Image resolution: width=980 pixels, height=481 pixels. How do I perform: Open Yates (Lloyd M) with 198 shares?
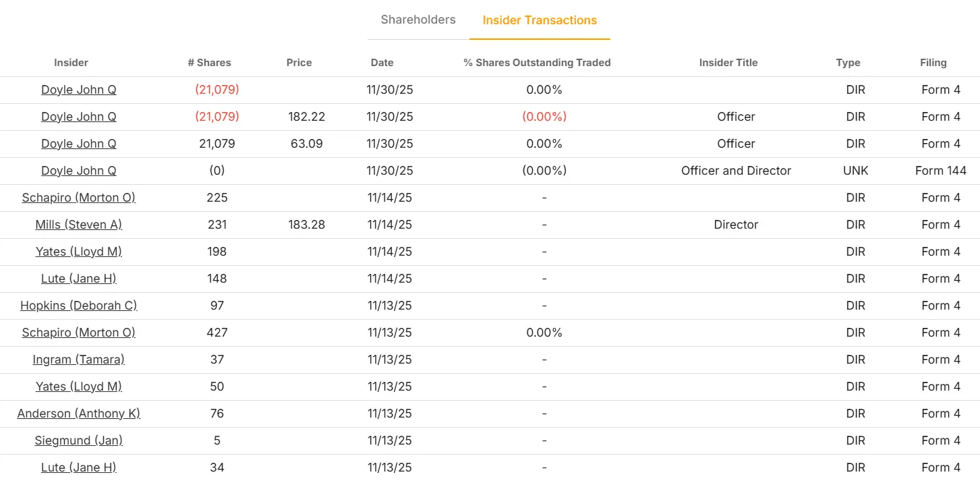[78, 252]
